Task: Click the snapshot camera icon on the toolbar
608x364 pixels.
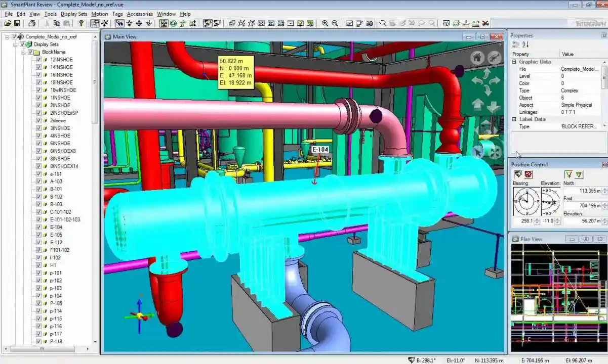Action: coord(370,23)
